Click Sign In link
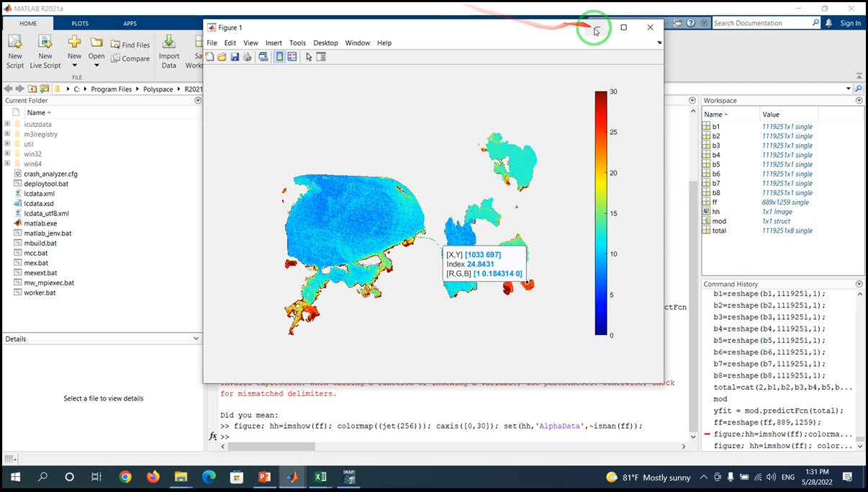Screen dimensions: 868x492 pyautogui.click(x=850, y=23)
